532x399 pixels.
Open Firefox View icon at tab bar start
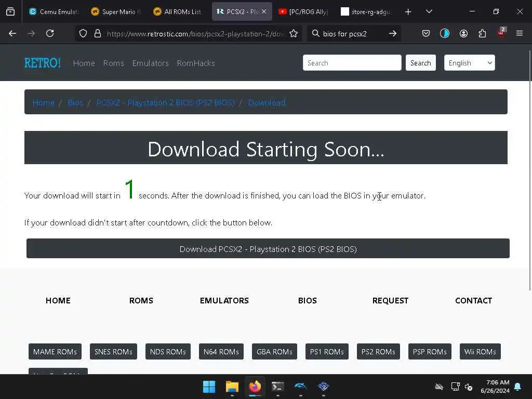click(x=10, y=11)
